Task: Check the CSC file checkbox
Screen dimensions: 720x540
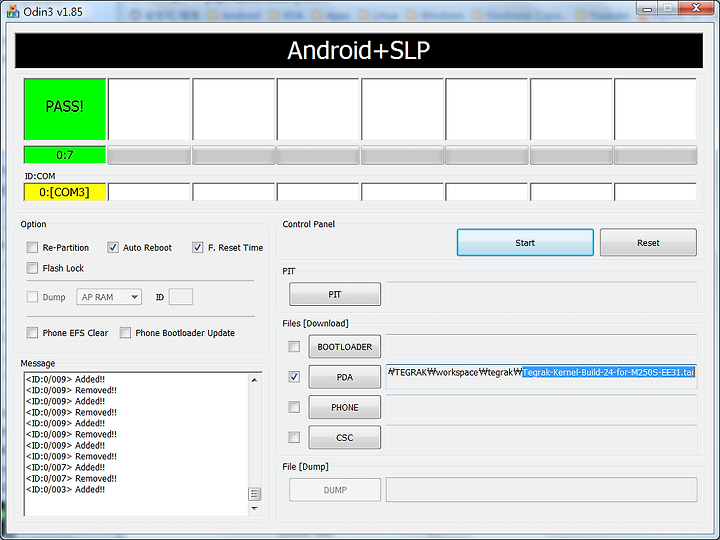Action: coord(294,437)
